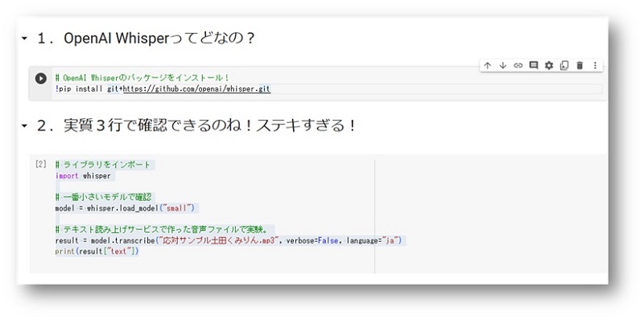This screenshot has height=320, width=644.
Task: Mirror cell in tab icon
Action: point(564,66)
